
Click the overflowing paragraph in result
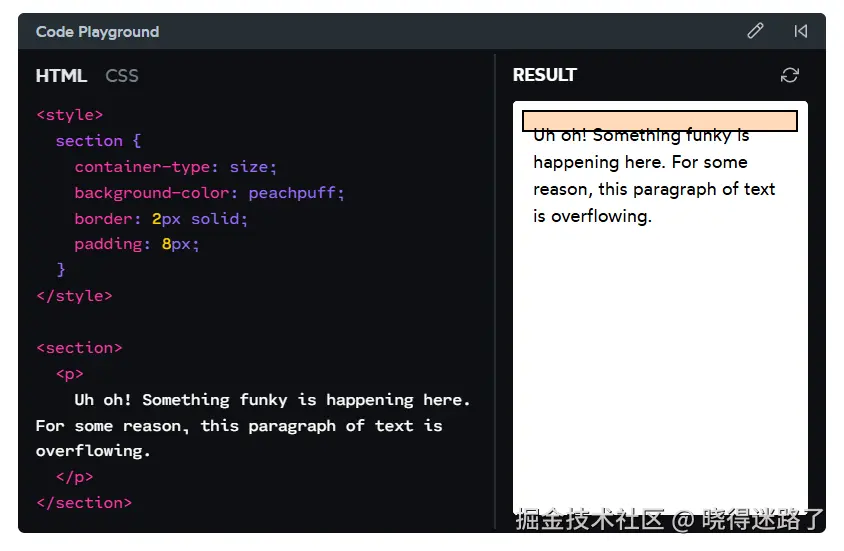click(x=654, y=175)
